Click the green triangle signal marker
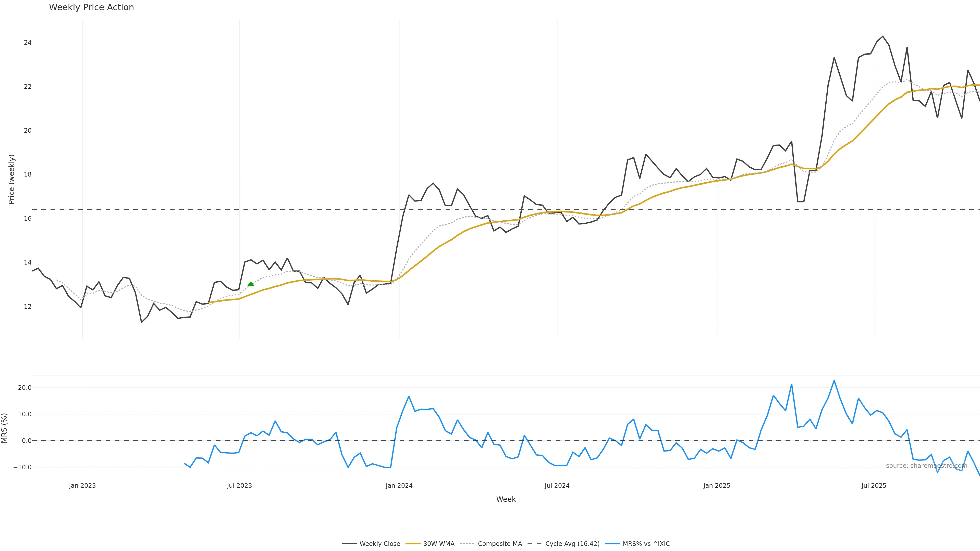The height and width of the screenshot is (551, 980). [x=251, y=284]
